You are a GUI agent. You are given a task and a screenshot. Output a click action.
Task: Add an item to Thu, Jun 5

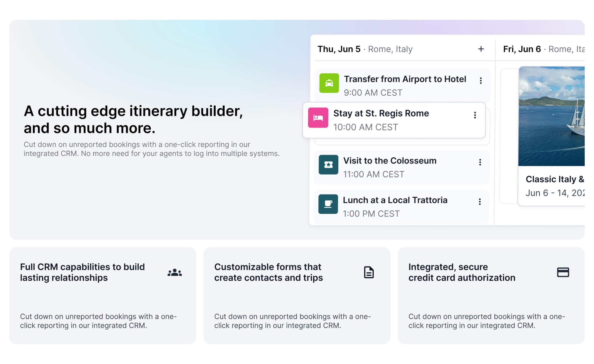tap(481, 49)
